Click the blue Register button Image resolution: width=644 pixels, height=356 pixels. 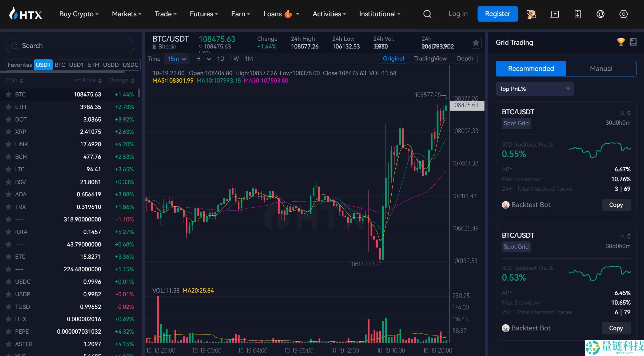[498, 14]
